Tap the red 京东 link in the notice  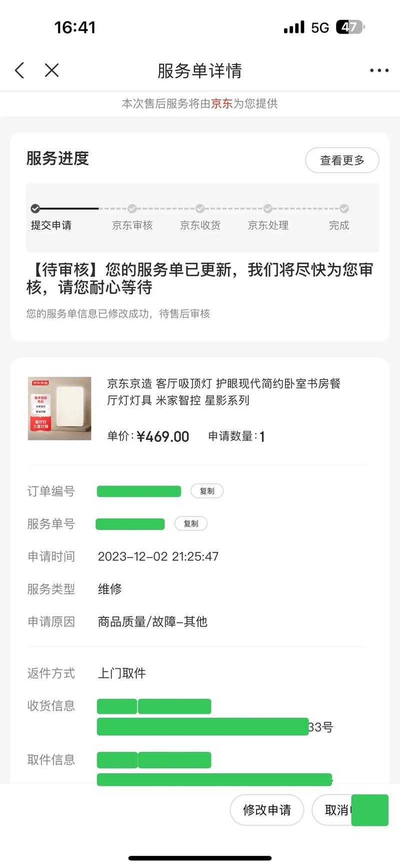click(221, 104)
